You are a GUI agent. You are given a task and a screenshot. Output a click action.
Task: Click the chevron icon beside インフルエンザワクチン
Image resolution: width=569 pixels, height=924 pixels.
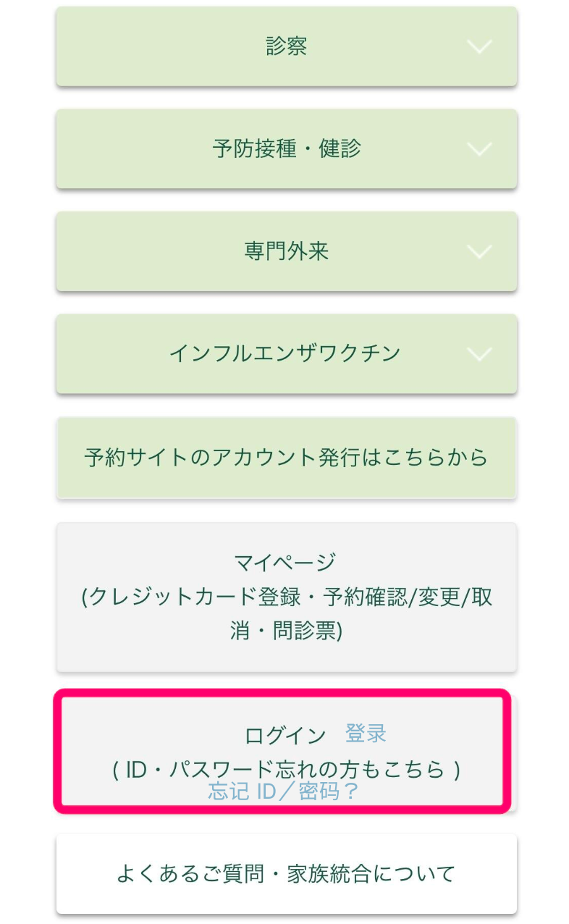click(x=479, y=354)
